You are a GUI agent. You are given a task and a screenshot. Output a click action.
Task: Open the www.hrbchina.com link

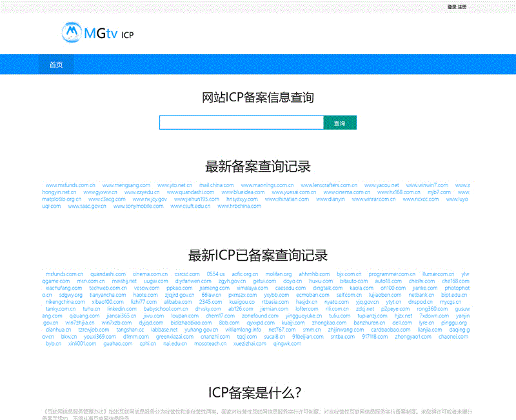point(239,206)
